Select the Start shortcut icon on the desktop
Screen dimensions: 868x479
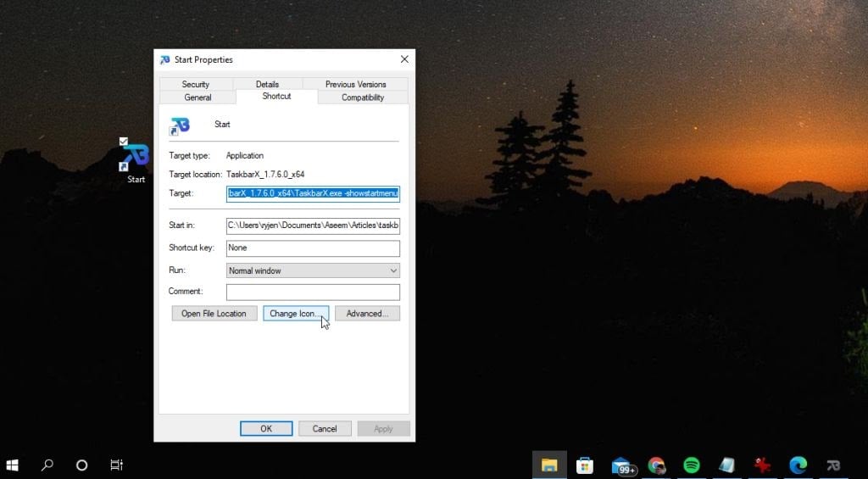pos(136,159)
